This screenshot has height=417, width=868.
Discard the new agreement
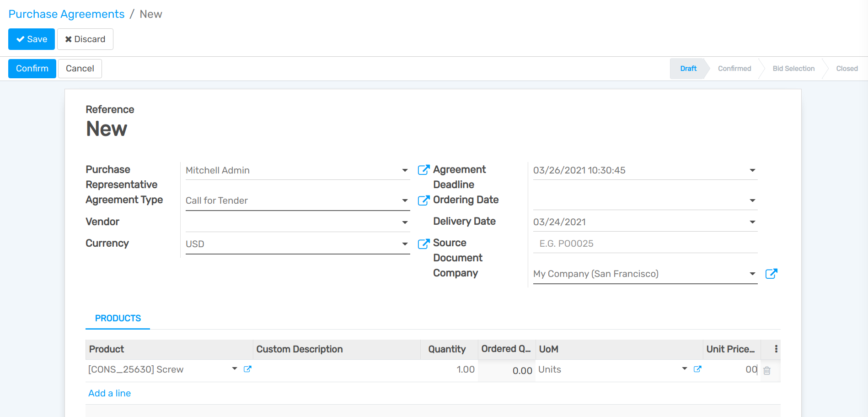[x=85, y=39]
